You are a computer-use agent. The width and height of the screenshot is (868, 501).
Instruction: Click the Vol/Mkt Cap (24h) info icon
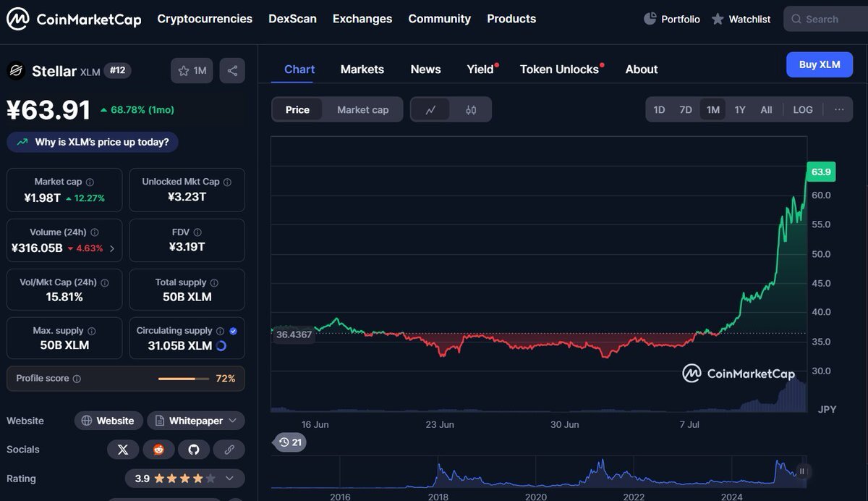[104, 283]
